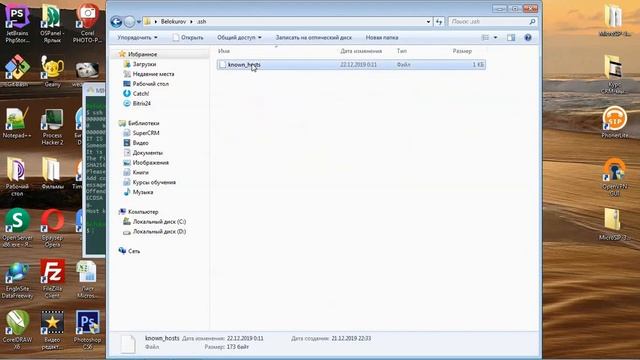
Task: Sort by Имя column header
Action: (224, 51)
